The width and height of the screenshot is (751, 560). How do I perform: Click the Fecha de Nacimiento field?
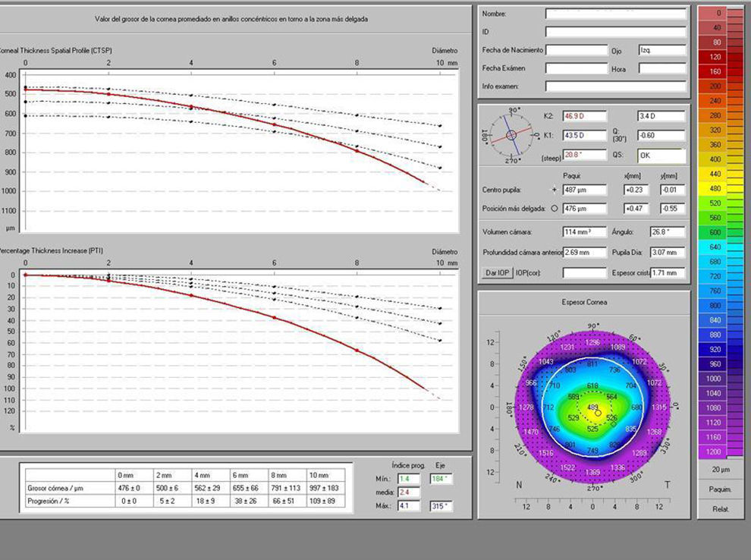tap(576, 50)
